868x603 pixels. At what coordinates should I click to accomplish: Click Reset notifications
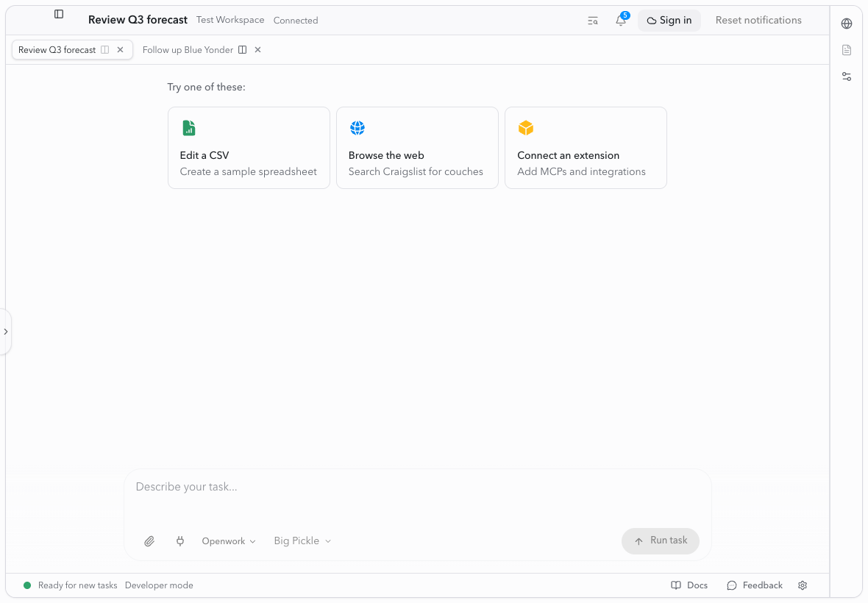pos(758,20)
